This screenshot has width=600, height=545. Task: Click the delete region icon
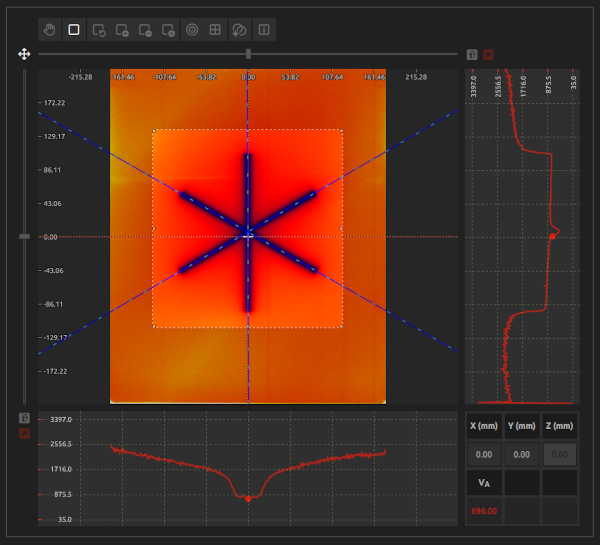(x=168, y=30)
